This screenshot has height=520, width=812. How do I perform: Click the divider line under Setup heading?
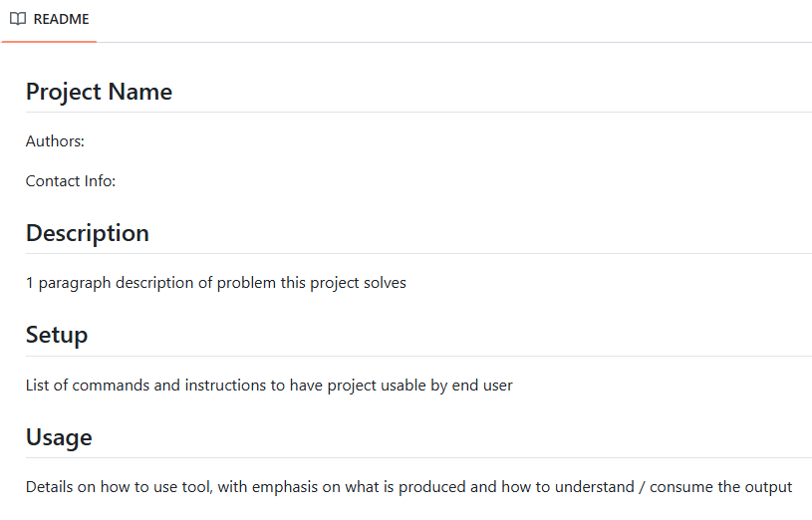pos(418,356)
